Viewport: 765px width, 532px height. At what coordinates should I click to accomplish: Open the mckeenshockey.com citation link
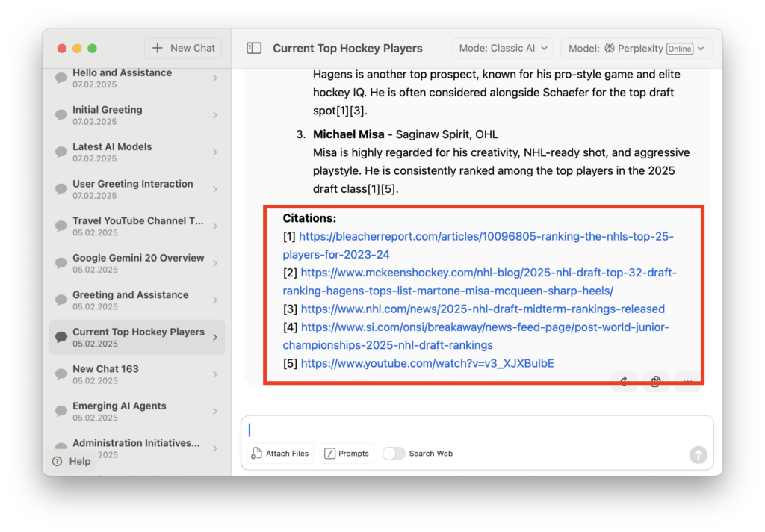(480, 282)
